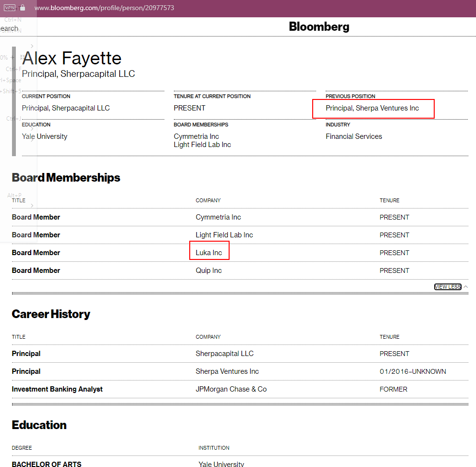Click the Career History section heading
476x467 pixels.
tap(51, 314)
